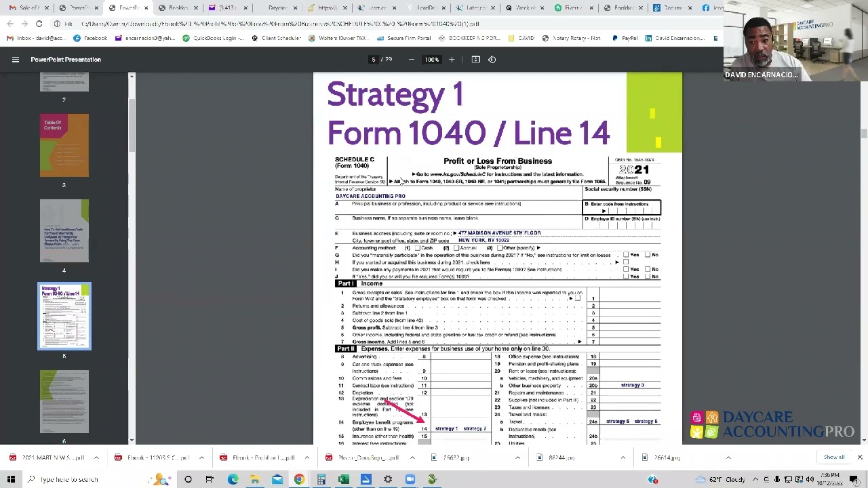
Task: Open the page 3 Table of Contents thumbnail
Action: tap(64, 145)
